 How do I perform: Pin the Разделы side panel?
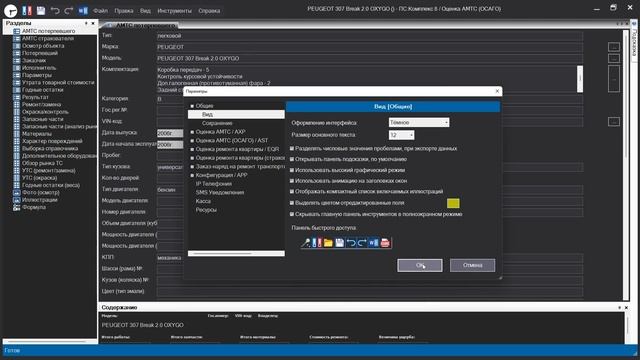86,23
